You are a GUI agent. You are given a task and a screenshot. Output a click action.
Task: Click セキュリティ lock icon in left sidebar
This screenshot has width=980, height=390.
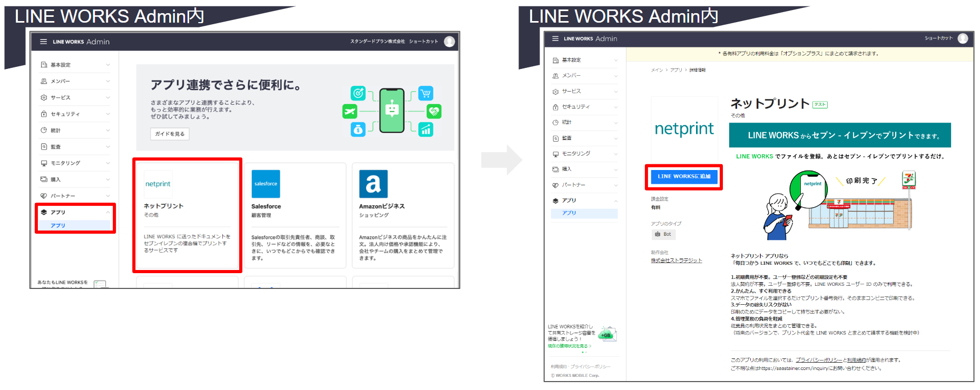coord(44,114)
